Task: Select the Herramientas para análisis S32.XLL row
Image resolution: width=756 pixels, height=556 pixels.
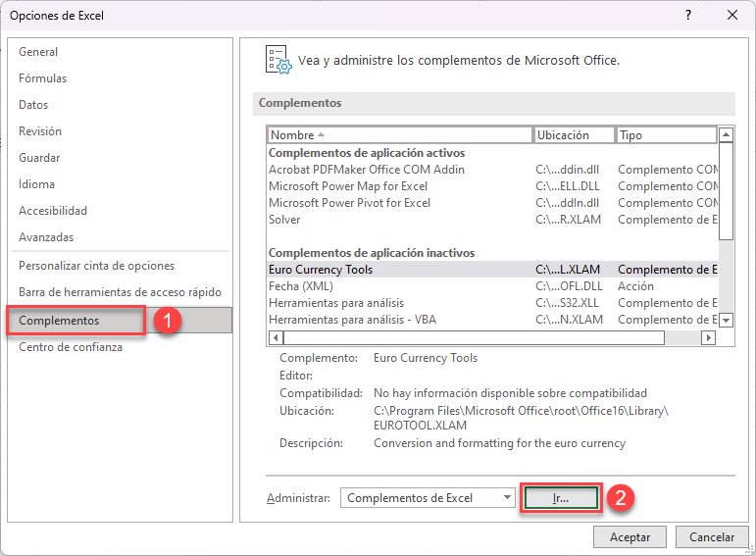Action: pos(492,303)
